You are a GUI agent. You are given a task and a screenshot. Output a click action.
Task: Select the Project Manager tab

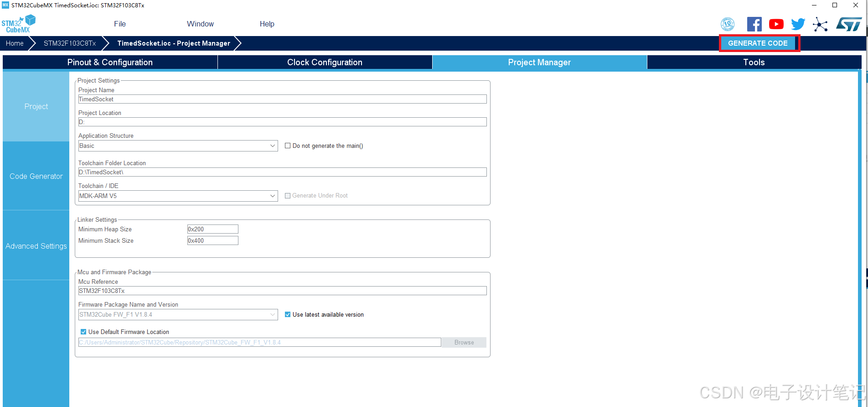(x=539, y=62)
